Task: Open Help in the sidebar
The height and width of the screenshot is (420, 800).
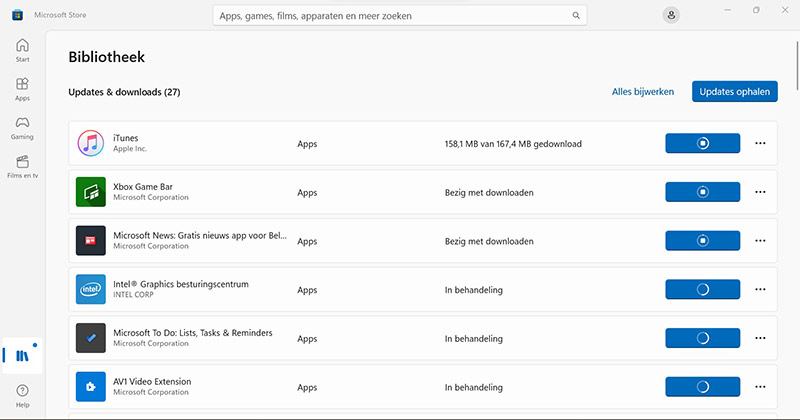Action: click(x=22, y=396)
